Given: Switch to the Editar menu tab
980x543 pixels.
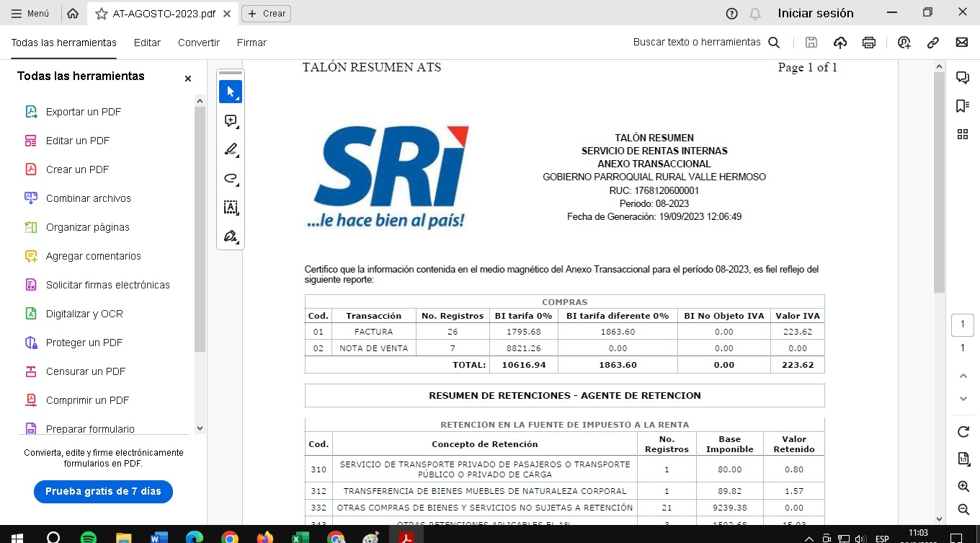Looking at the screenshot, I should (147, 43).
